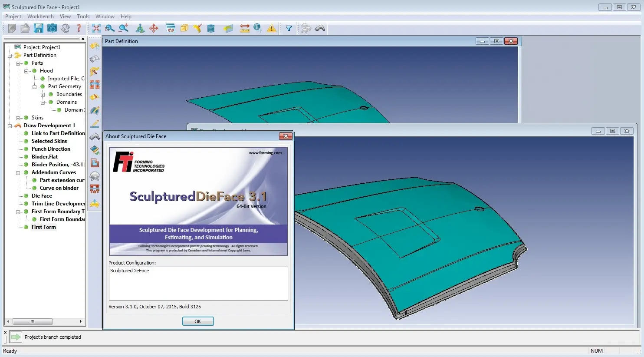Collapse the Hood tree node
Viewport: 644px width, 357px height.
tap(26, 71)
